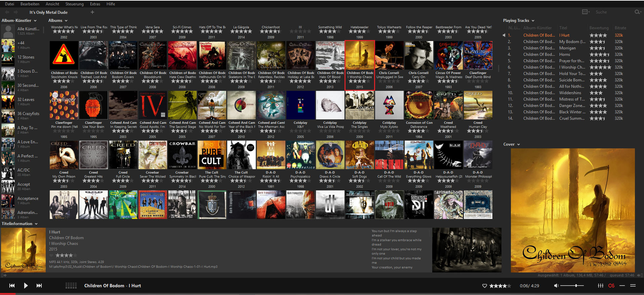Image resolution: width=644 pixels, height=295 pixels.
Task: Switch to the compact player line icon
Action: tap(622, 286)
